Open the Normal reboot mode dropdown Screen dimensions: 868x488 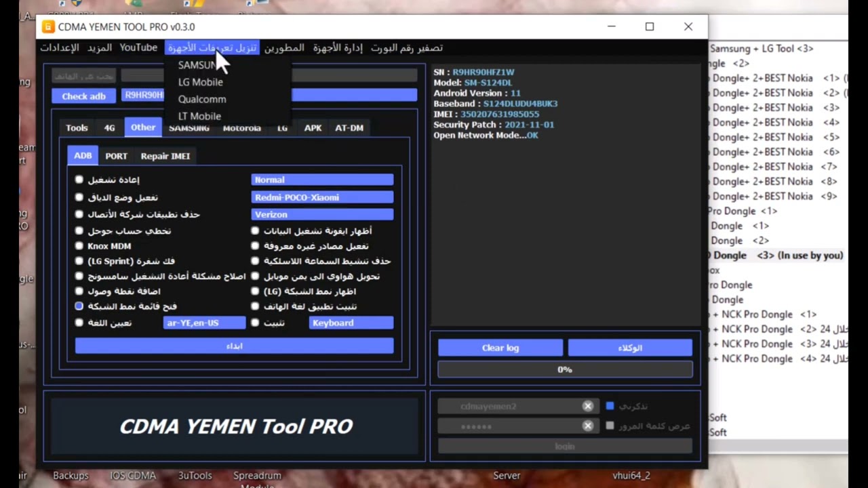point(322,180)
